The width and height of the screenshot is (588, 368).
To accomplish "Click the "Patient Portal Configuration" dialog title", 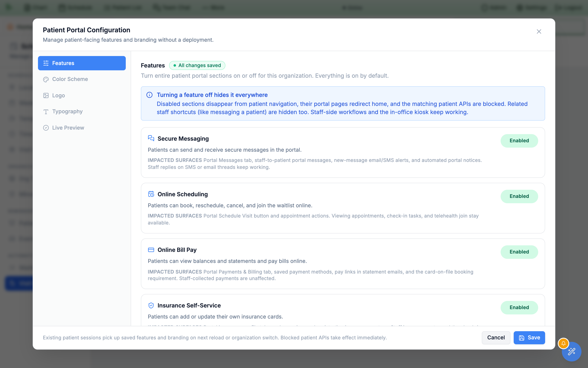I will [x=87, y=30].
